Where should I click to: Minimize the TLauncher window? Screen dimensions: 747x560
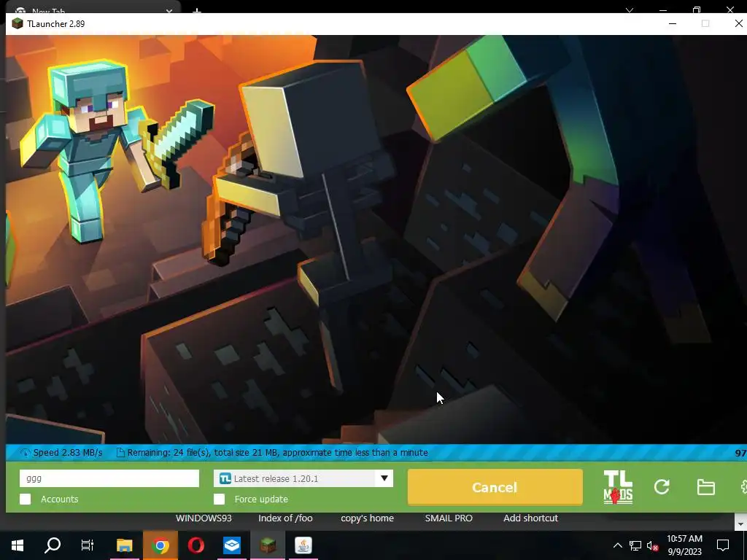tap(672, 24)
